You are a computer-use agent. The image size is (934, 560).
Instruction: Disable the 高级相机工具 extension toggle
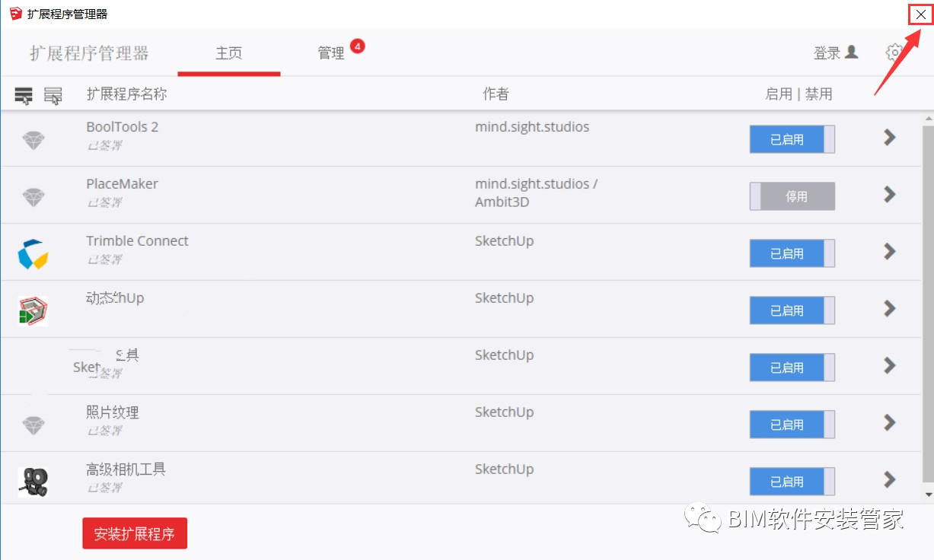[x=792, y=482]
